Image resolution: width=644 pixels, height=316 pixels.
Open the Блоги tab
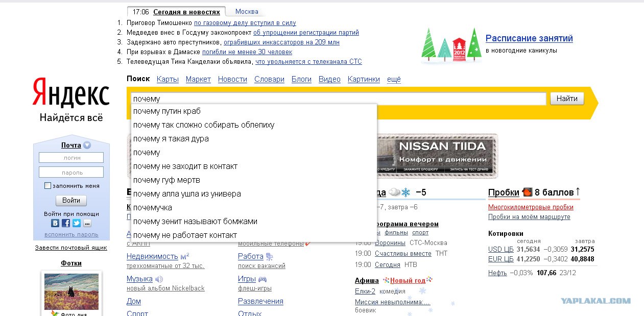pyautogui.click(x=301, y=79)
